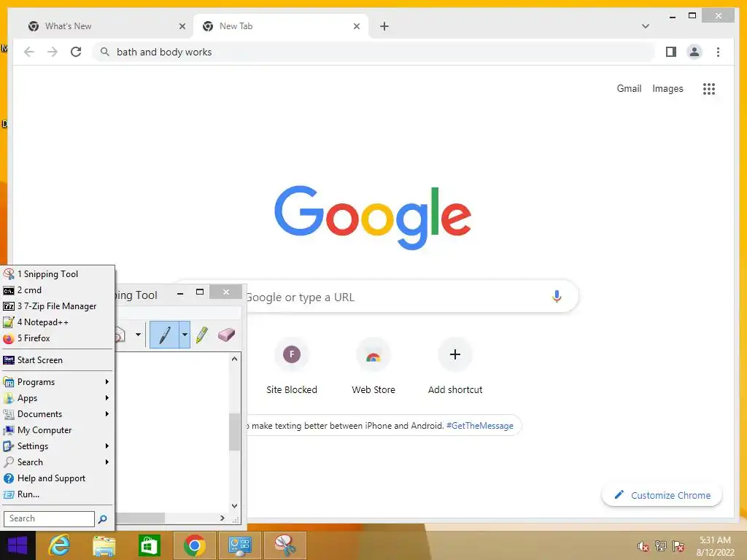Expand the tab search chevron
This screenshot has height=560, width=747.
(x=646, y=26)
